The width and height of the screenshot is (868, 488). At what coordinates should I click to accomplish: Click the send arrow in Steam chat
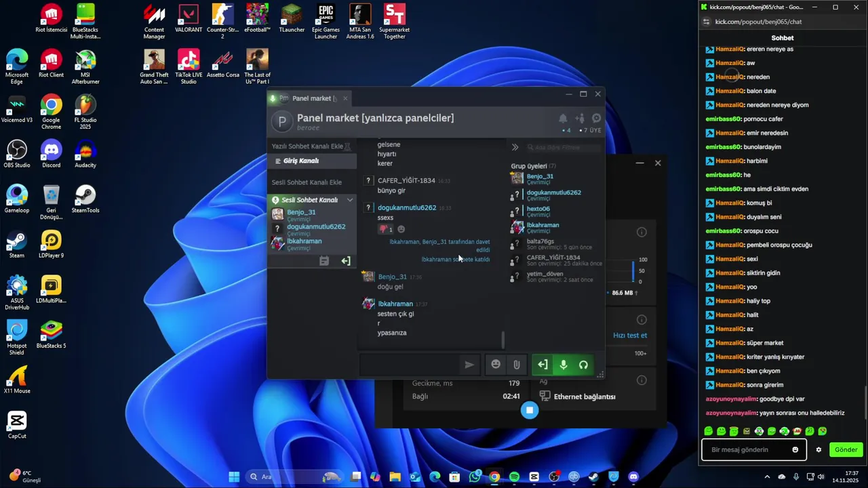tap(469, 365)
